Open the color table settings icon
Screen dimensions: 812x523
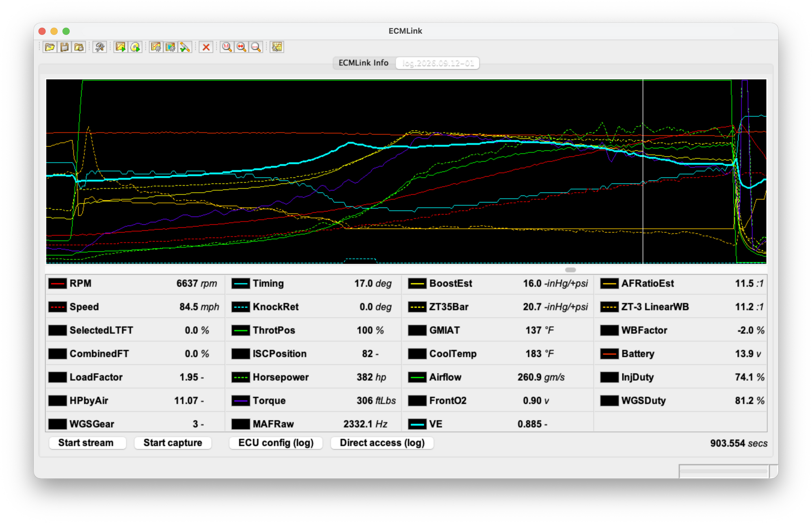click(x=170, y=47)
